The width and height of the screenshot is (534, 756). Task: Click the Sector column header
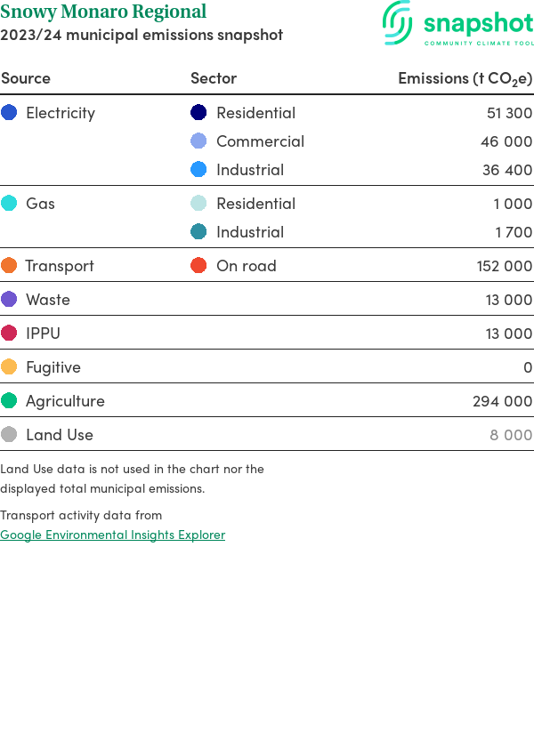coord(214,78)
